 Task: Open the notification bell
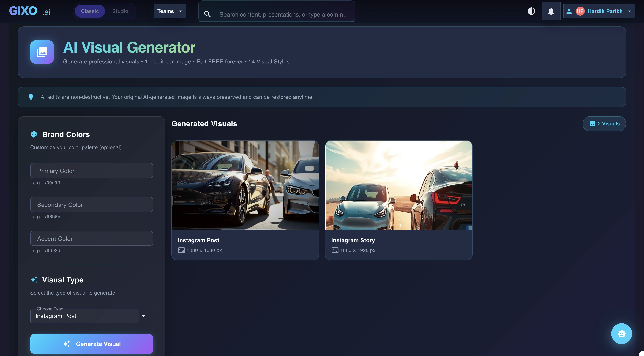(551, 11)
